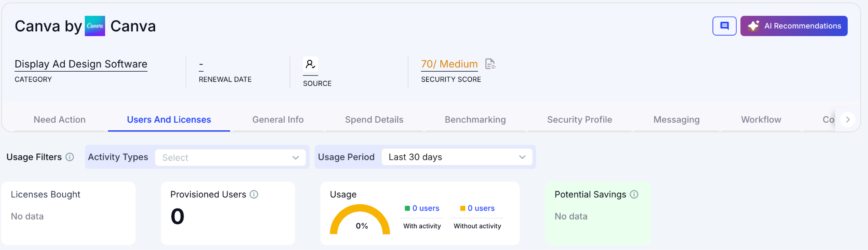Select the Users And Licenses tab
Screen dimensions: 868x250
[169, 120]
